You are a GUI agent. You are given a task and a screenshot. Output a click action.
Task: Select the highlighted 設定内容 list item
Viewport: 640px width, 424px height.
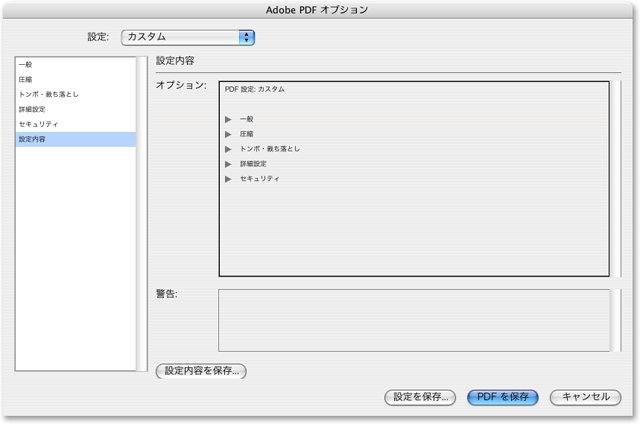32,139
